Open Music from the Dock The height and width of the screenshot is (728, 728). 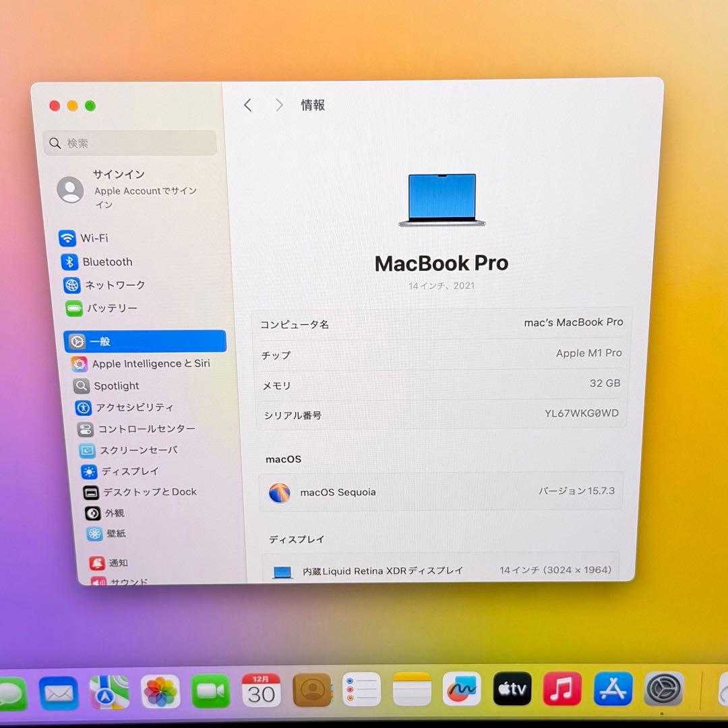(562, 688)
